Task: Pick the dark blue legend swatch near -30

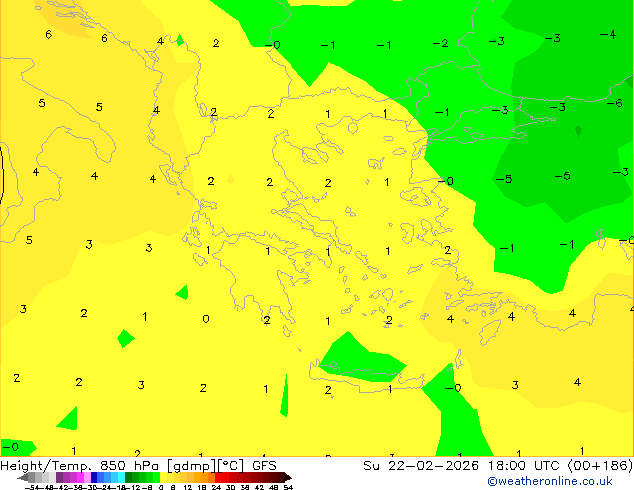Action: [x=94, y=477]
